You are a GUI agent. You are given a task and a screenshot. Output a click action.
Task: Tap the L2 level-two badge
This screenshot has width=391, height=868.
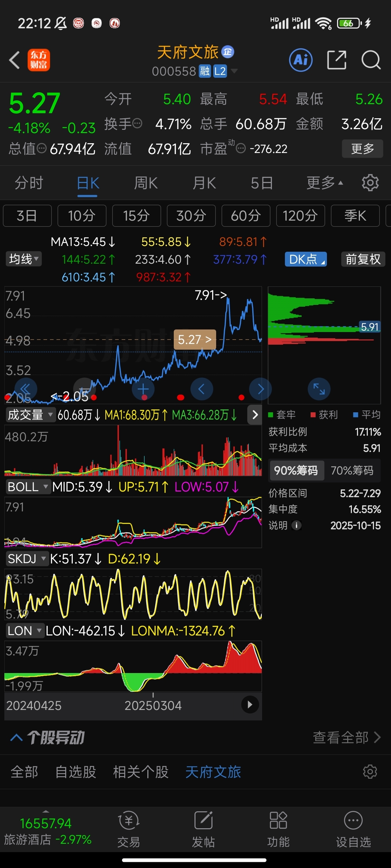click(220, 71)
